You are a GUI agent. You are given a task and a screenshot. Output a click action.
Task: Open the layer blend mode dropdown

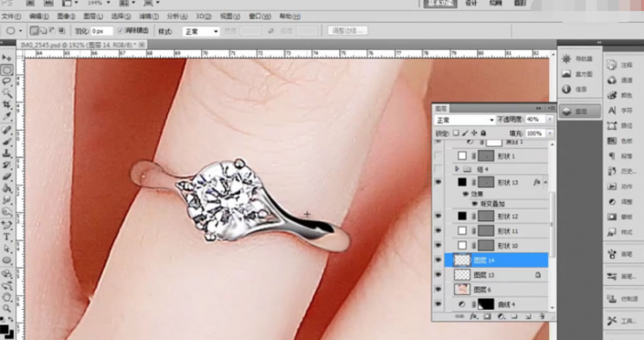(465, 120)
